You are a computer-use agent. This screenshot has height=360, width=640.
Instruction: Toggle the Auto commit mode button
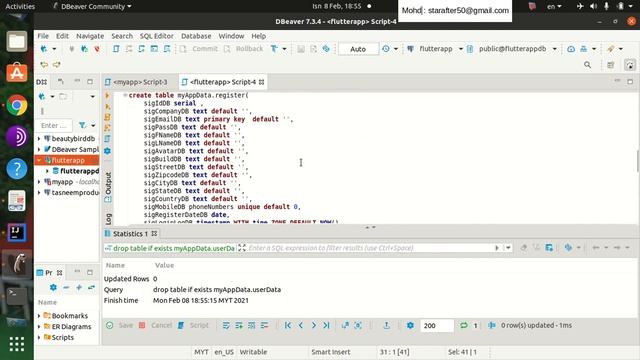[358, 49]
